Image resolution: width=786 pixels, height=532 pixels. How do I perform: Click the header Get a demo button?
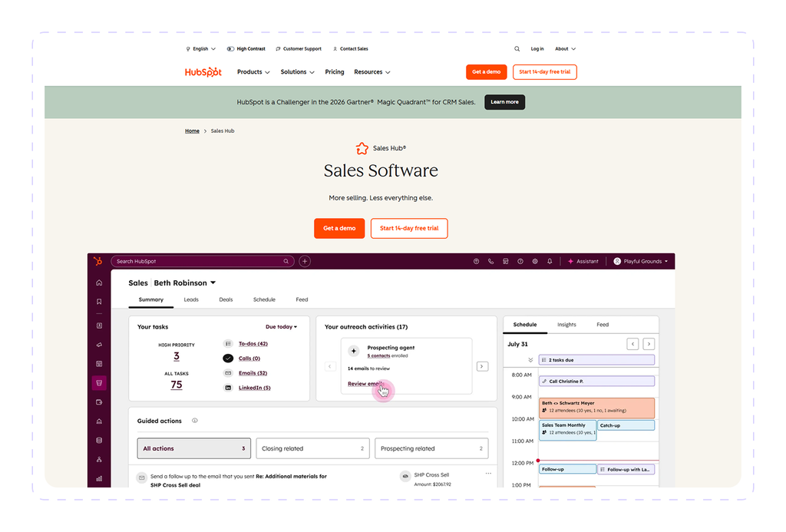click(486, 72)
